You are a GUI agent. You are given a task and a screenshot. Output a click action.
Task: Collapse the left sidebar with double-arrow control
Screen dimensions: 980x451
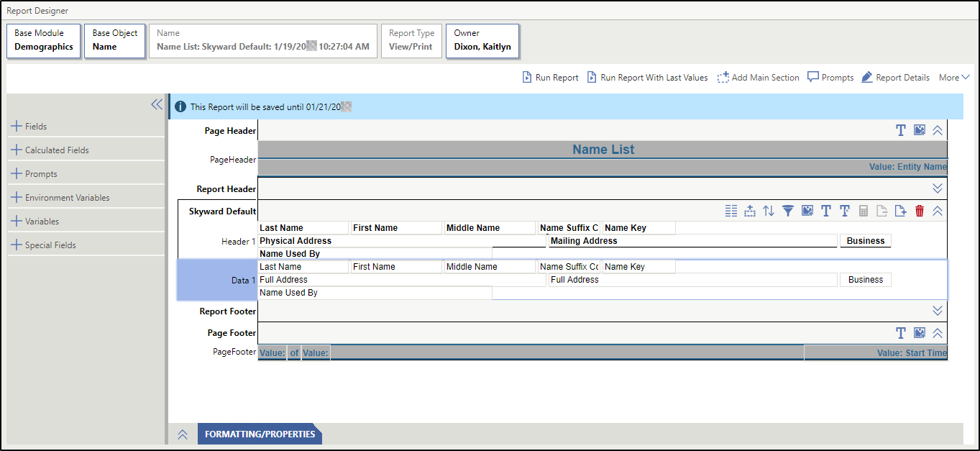coord(157,104)
